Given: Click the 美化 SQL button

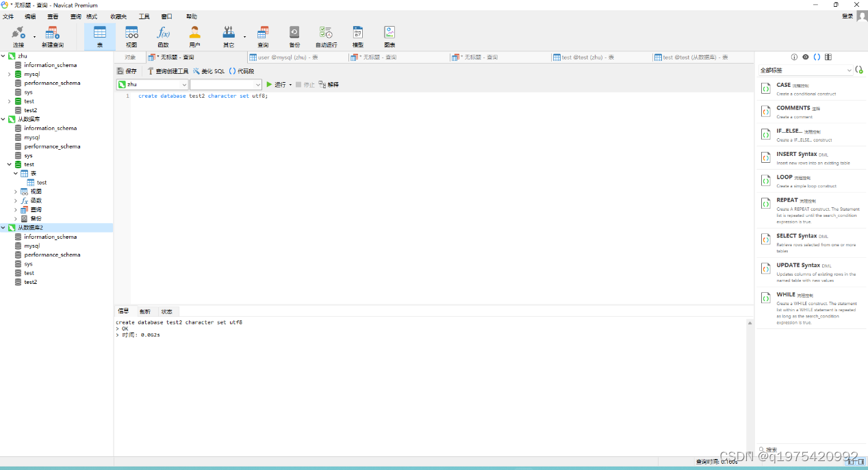Looking at the screenshot, I should (209, 71).
